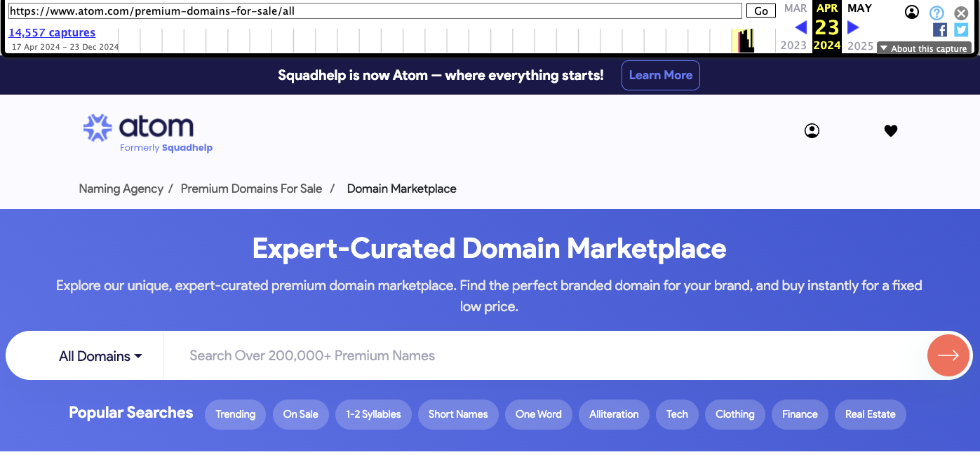Go to previous capture with left arrow

(800, 27)
